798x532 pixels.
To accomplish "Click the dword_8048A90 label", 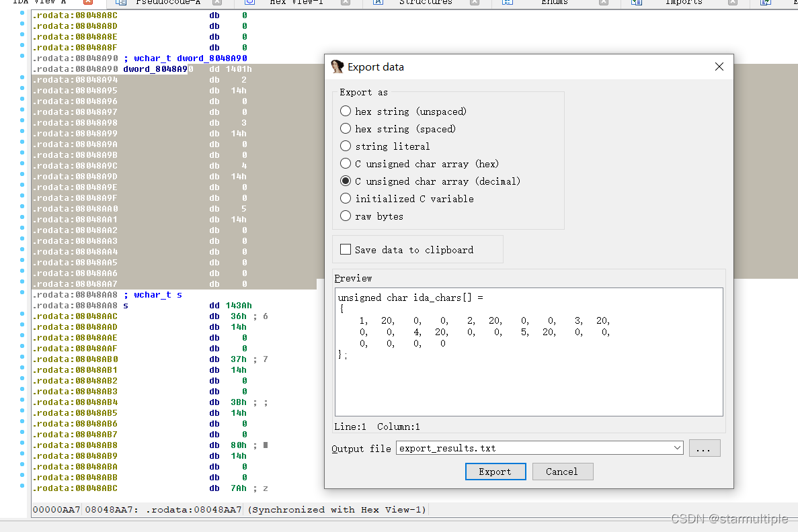I will click(158, 69).
